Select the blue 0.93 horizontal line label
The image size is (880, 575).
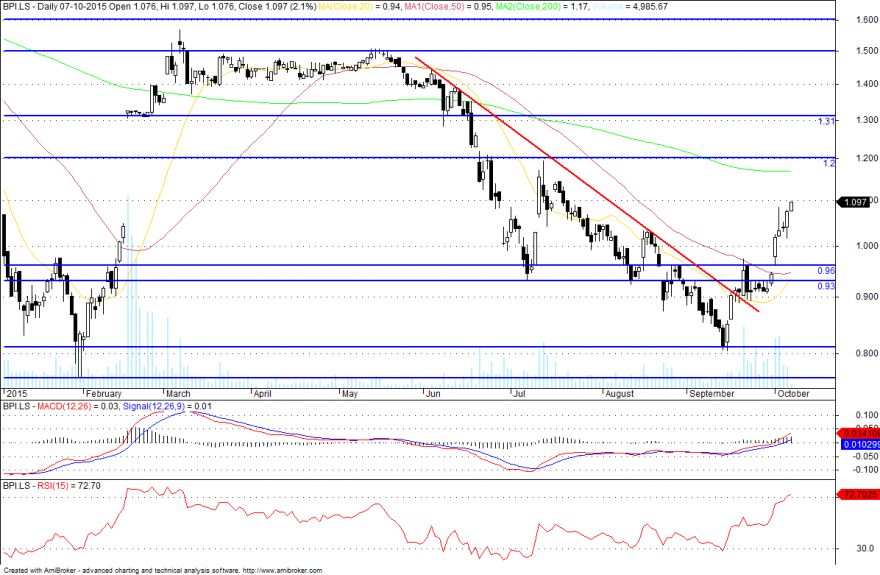(826, 286)
